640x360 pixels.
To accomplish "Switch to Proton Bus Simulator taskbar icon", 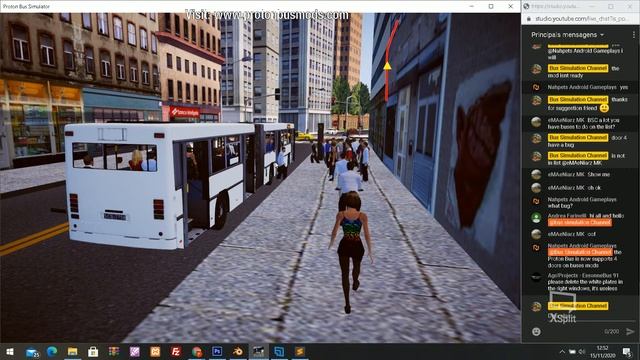I will point(258,351).
